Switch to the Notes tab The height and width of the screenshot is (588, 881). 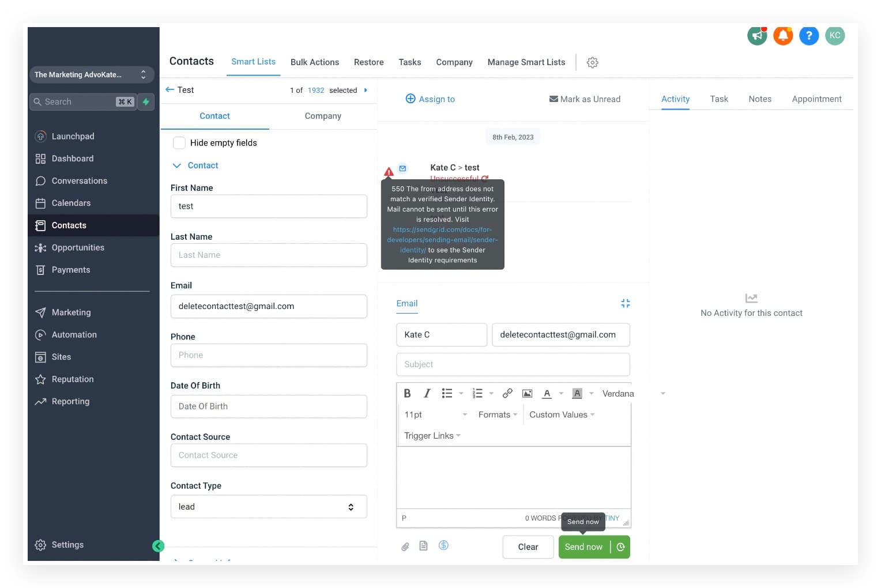pos(760,99)
